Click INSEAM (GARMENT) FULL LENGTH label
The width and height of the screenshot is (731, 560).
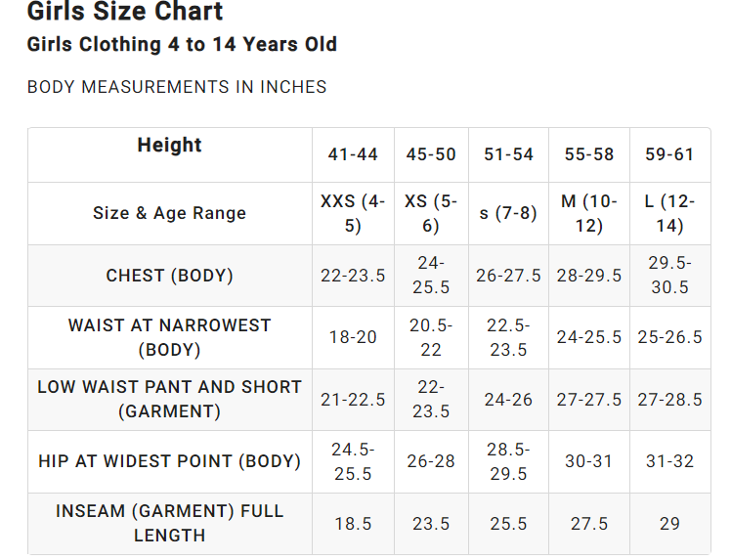[x=170, y=523]
